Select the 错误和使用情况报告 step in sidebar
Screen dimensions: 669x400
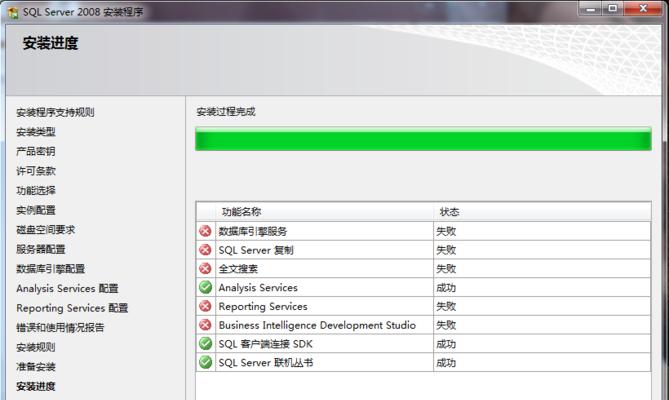(x=60, y=328)
